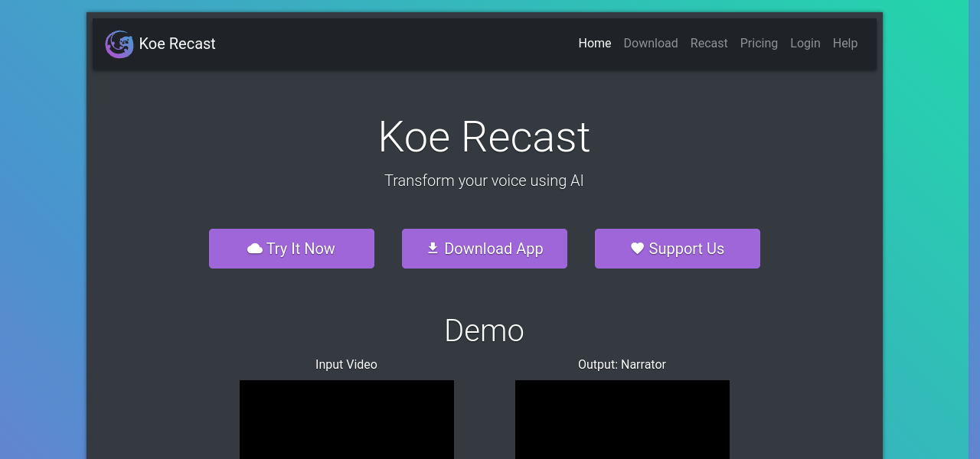
Task: Play the Input Video demo player
Action: 346,419
